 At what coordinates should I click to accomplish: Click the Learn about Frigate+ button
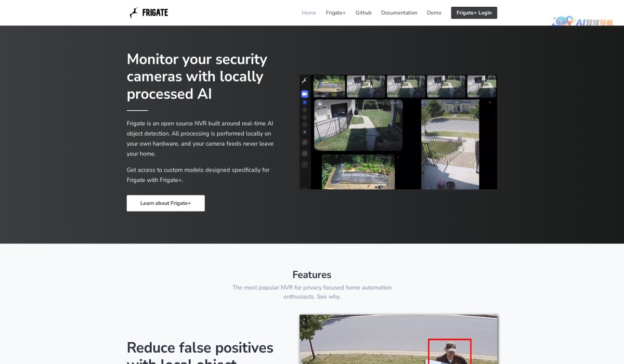[x=165, y=203]
